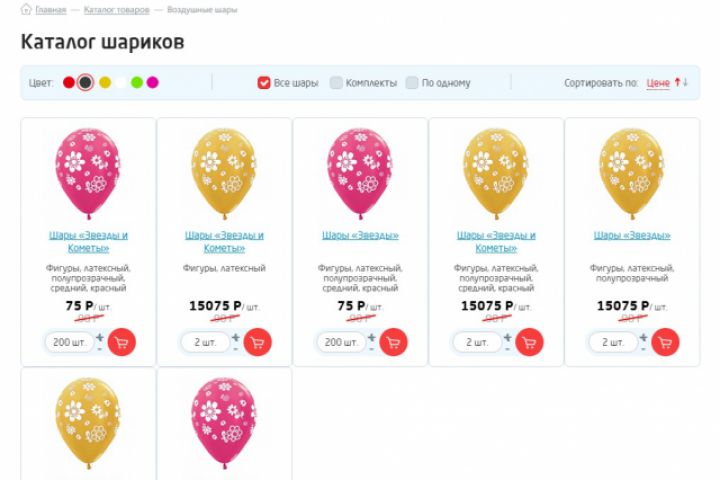Go to «Каталог товаров» breadcrumb
This screenshot has height=480, width=720.
(117, 10)
